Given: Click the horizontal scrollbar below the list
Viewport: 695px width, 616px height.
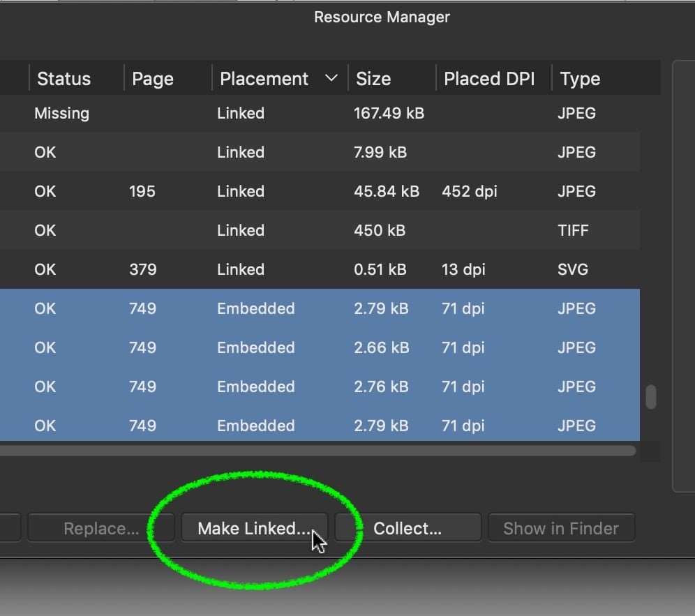Looking at the screenshot, I should pyautogui.click(x=317, y=451).
